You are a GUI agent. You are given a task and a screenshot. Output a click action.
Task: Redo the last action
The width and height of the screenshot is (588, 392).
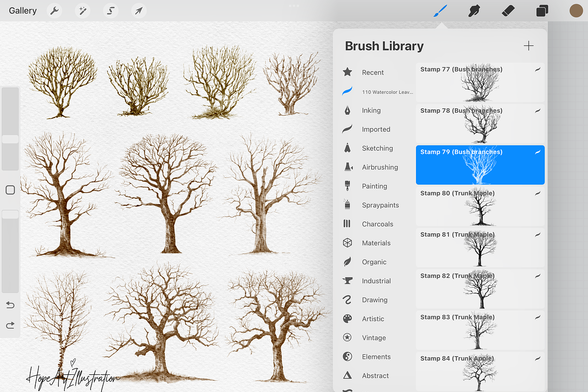pos(10,325)
